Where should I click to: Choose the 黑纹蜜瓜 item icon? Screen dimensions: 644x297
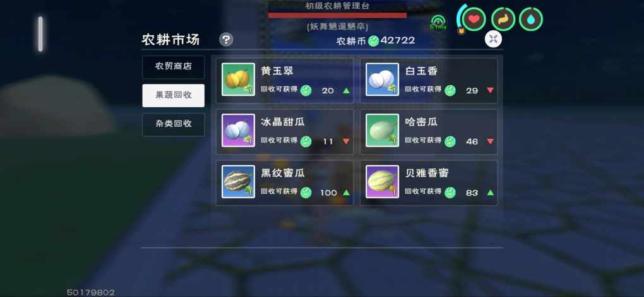coord(238,182)
